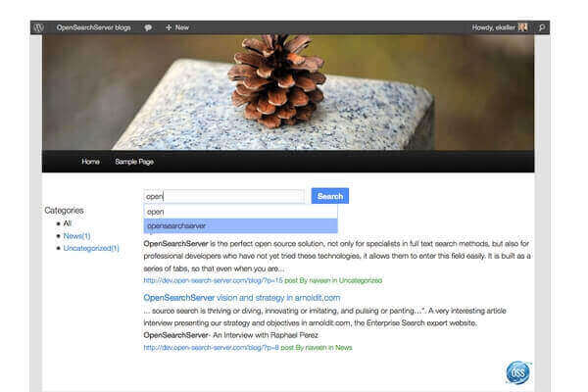This screenshot has height=392, width=588.
Task: Click the OSS globe logo badge
Action: pos(517,372)
